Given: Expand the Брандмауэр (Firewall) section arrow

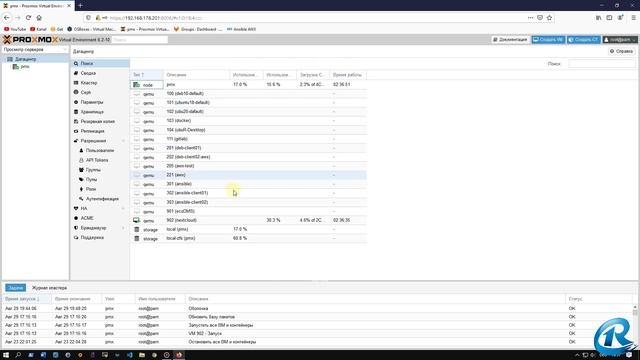Looking at the screenshot, I should [123, 228].
